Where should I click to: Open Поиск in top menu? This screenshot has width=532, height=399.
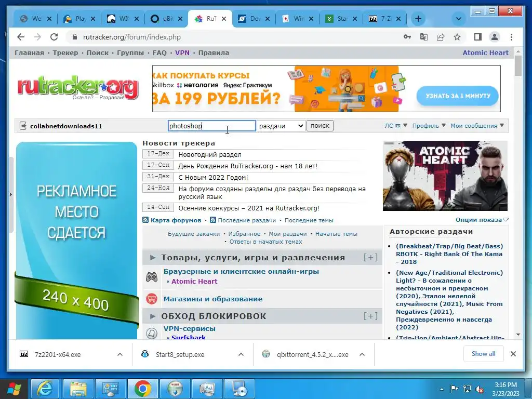pyautogui.click(x=97, y=52)
